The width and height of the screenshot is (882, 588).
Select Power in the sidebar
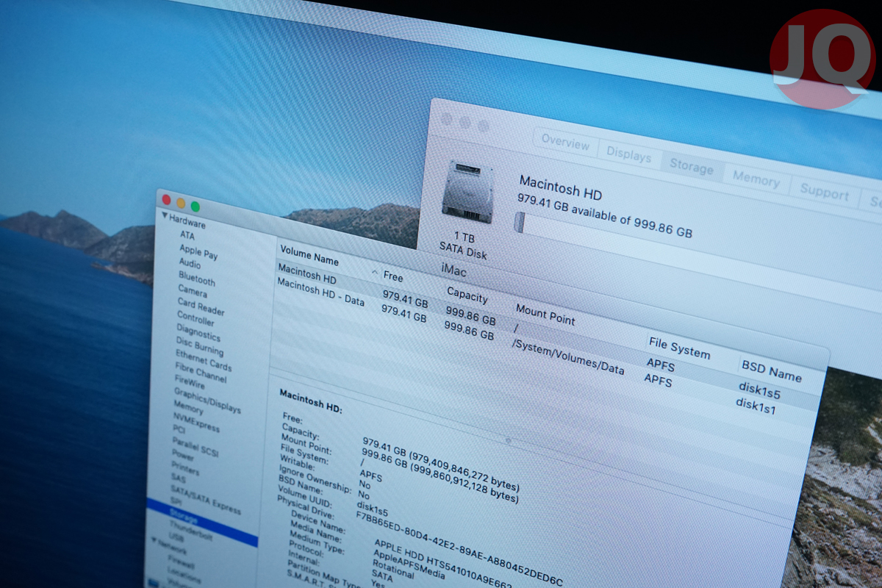coord(183,456)
